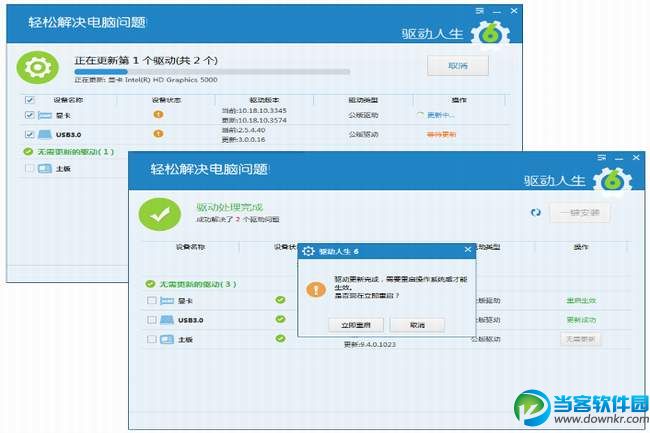The height and width of the screenshot is (433, 650).
Task: Toggle the select-all checkbox in the updating window header
Action: [29, 99]
